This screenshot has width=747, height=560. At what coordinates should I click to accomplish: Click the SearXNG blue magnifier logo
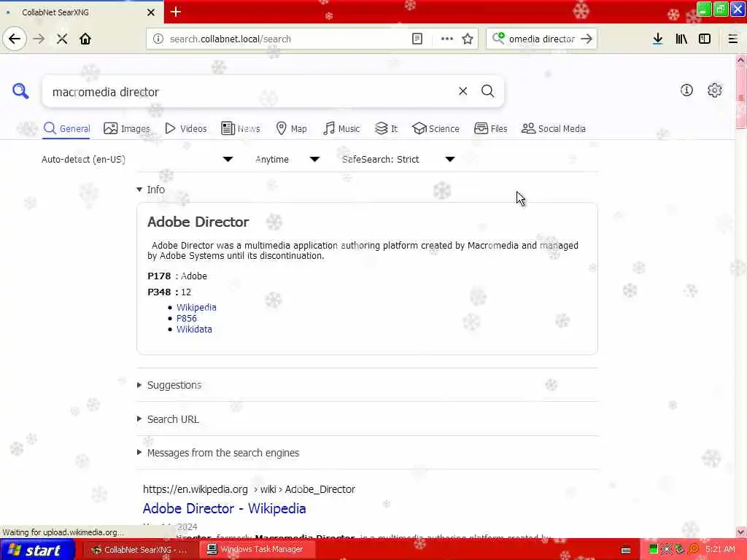click(x=20, y=90)
